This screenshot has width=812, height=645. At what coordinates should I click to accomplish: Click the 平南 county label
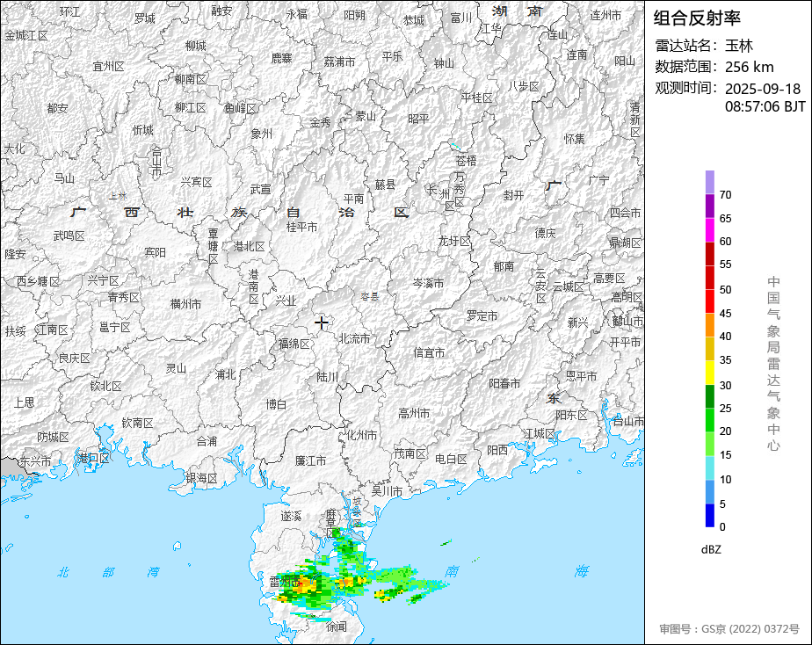[x=353, y=199]
